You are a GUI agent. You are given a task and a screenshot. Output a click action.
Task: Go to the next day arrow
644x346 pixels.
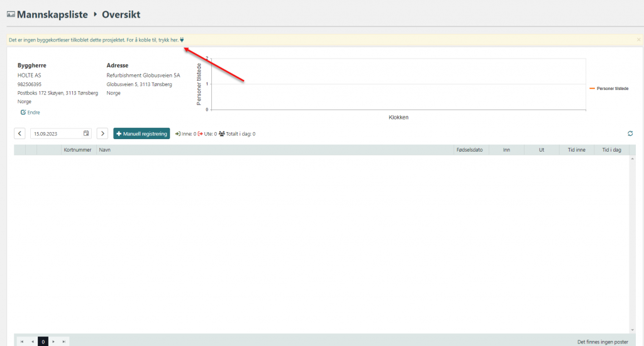pos(103,133)
